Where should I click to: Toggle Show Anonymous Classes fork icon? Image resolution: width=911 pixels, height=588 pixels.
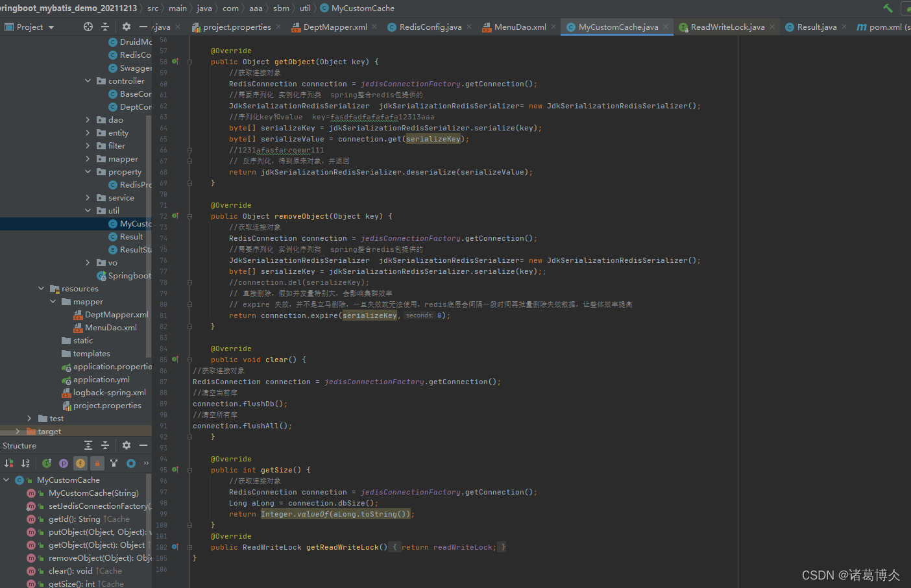click(x=114, y=463)
